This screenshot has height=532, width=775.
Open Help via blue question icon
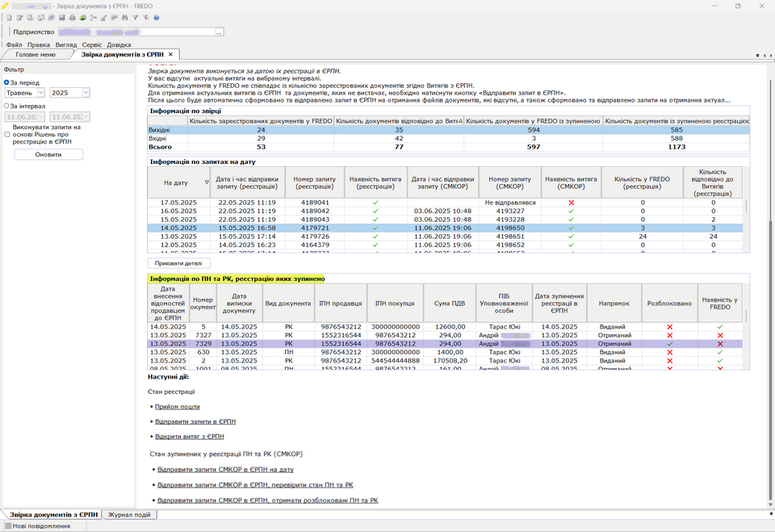point(156,17)
